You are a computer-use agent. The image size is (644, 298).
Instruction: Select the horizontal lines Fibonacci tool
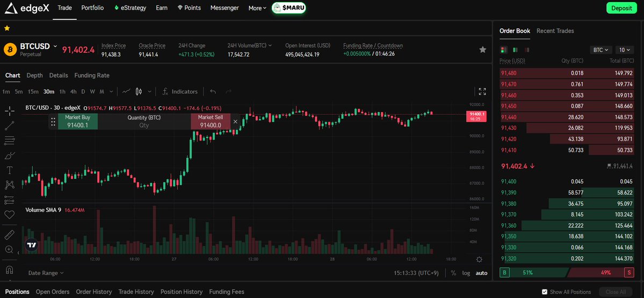pos(10,141)
